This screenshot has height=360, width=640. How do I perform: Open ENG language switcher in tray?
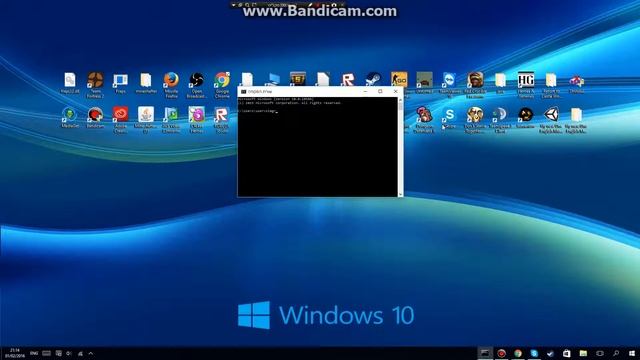coord(34,353)
